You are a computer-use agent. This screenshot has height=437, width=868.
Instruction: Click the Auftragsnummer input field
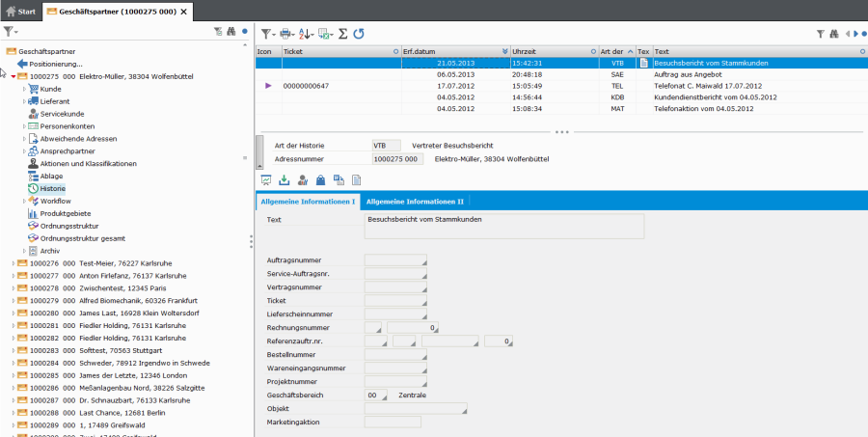395,259
